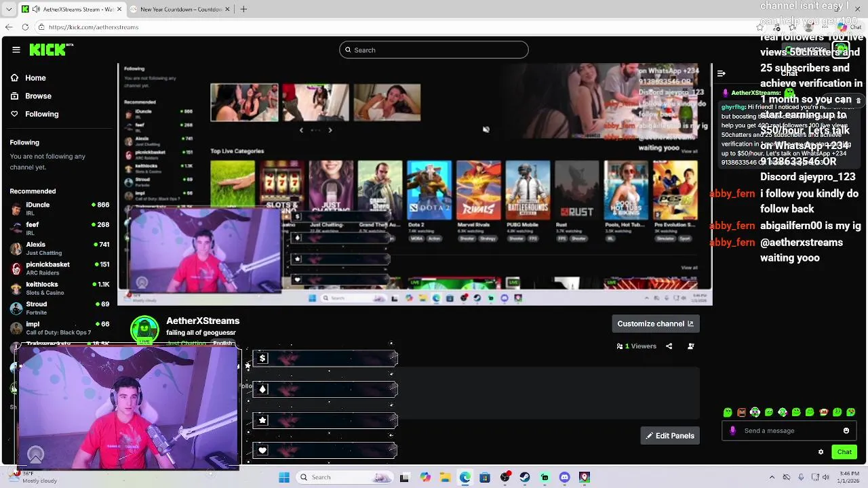The height and width of the screenshot is (488, 868).
Task: Share the stream via share icon
Action: point(669,346)
